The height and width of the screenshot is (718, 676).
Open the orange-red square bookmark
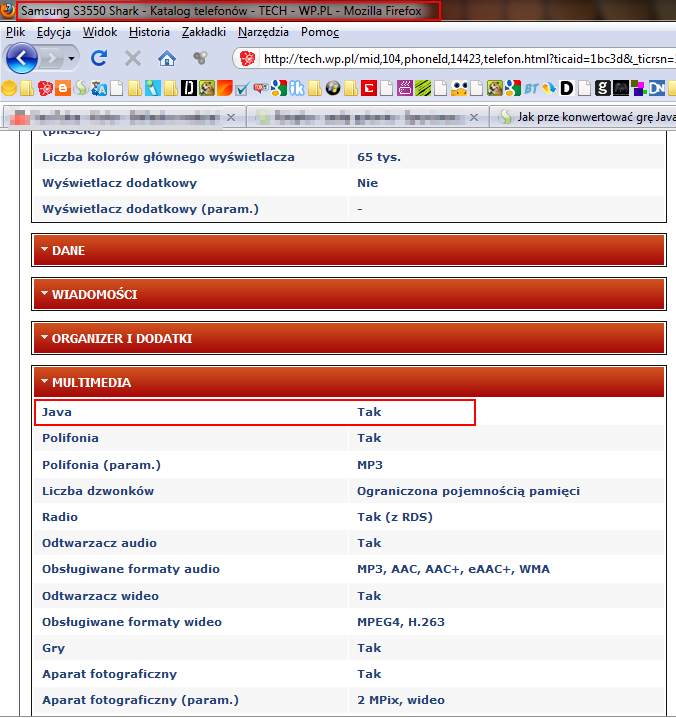pos(224,87)
